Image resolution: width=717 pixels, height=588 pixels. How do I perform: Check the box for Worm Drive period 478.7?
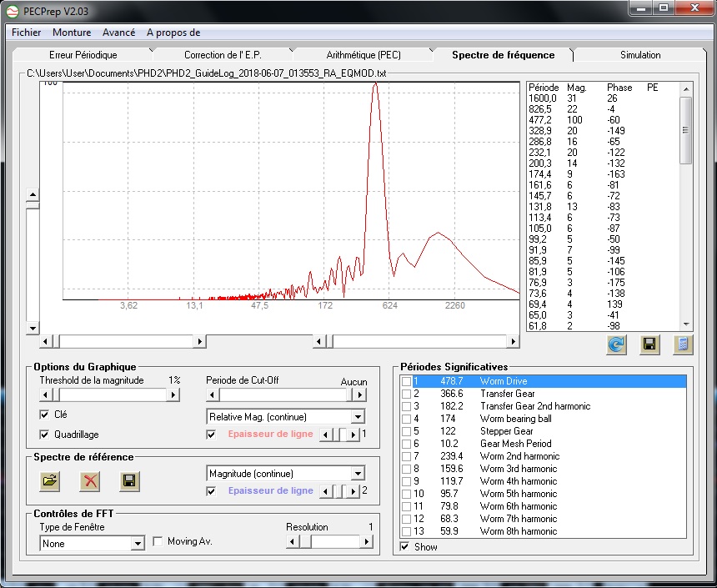click(x=406, y=381)
